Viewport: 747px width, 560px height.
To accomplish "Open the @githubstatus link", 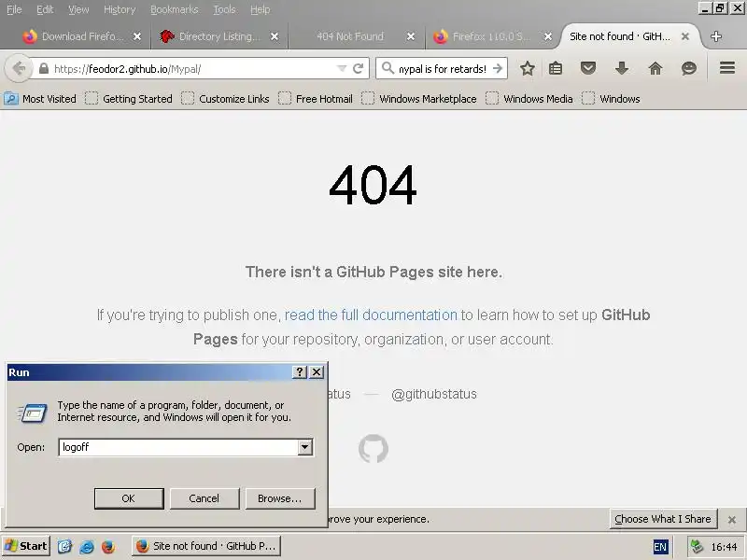I will tap(433, 394).
